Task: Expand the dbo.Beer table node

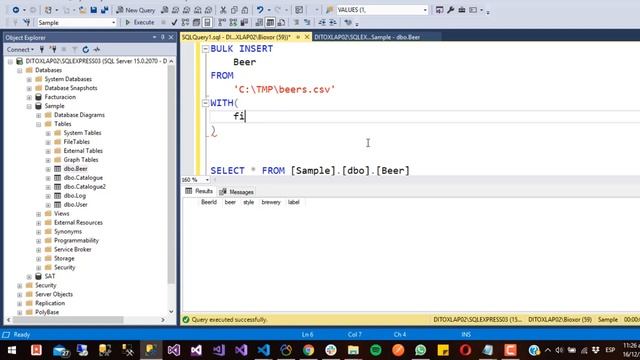Action: click(x=48, y=169)
